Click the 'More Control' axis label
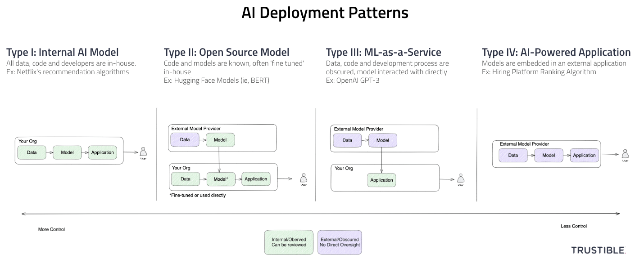644x268 pixels. coord(51,229)
